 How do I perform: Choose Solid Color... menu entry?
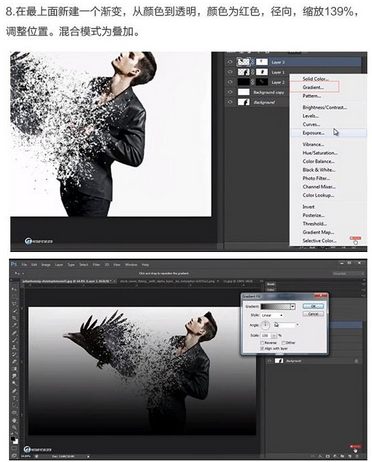click(x=315, y=79)
